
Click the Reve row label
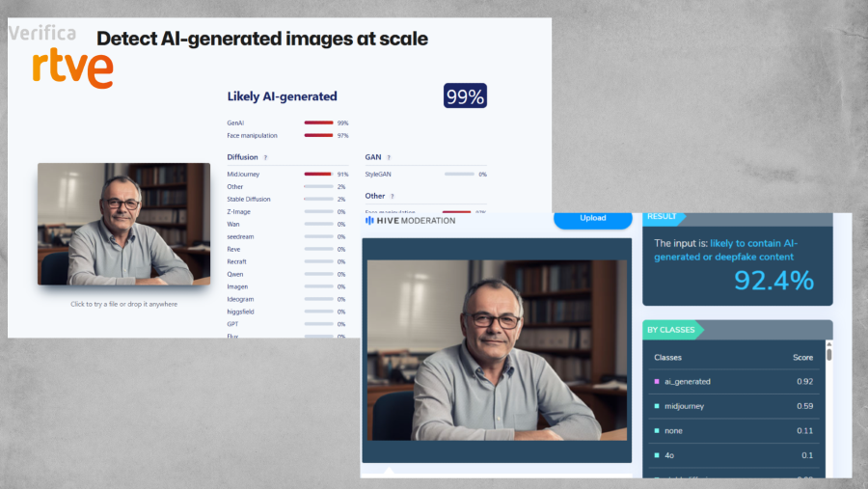pos(233,249)
